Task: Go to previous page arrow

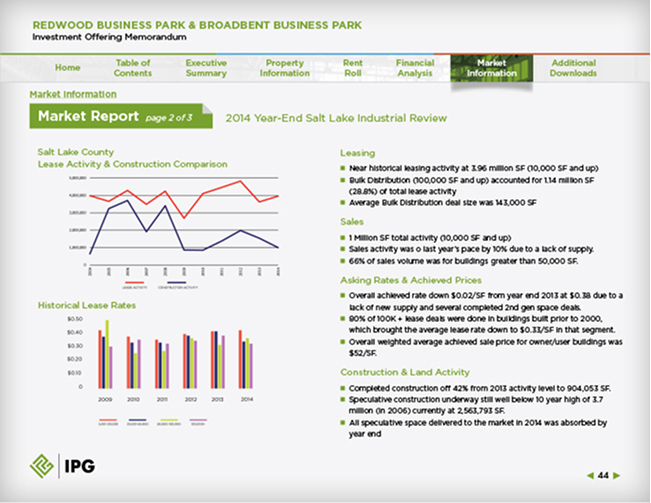Action: tap(590, 476)
